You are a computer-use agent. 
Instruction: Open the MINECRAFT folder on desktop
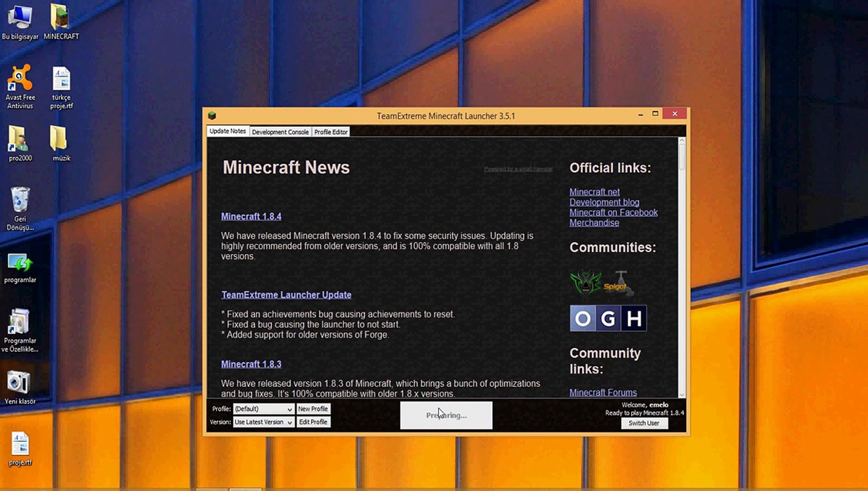coord(61,22)
